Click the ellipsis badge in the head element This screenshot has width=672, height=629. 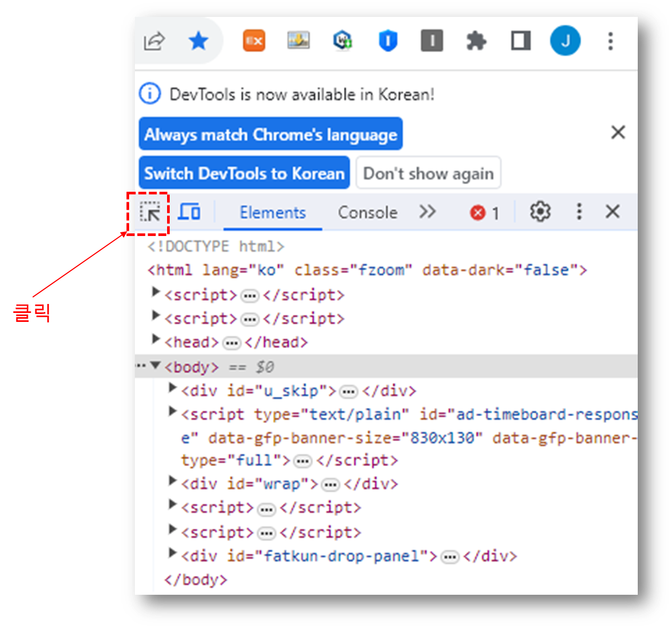[x=231, y=343]
